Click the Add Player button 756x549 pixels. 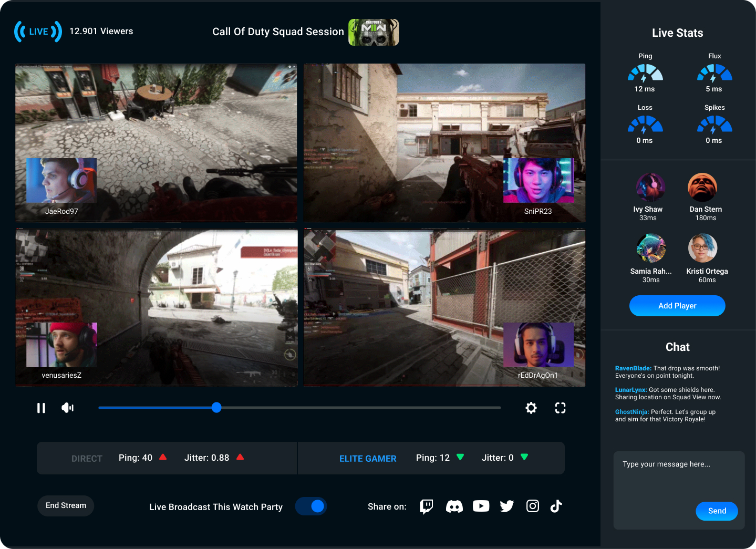[677, 306]
